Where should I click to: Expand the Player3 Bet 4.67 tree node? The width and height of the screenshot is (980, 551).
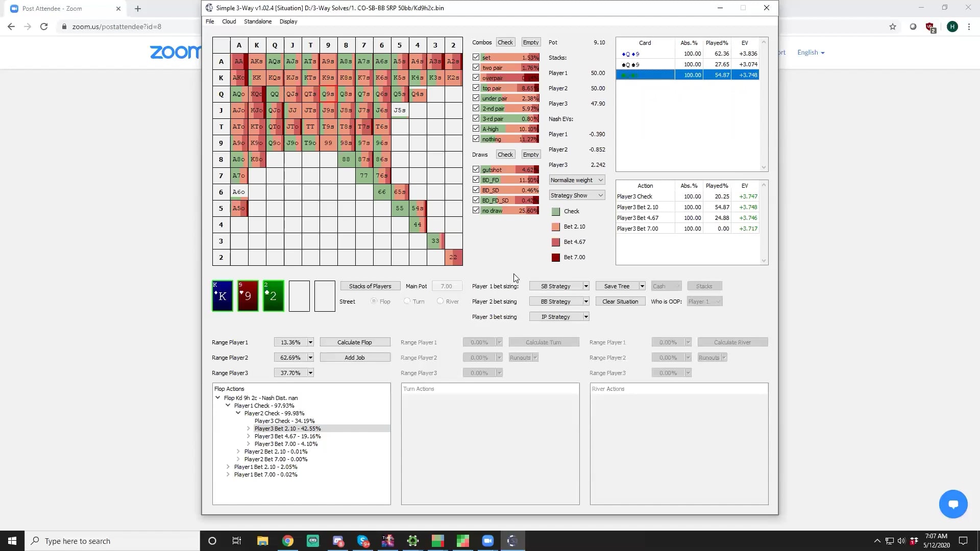tap(249, 436)
